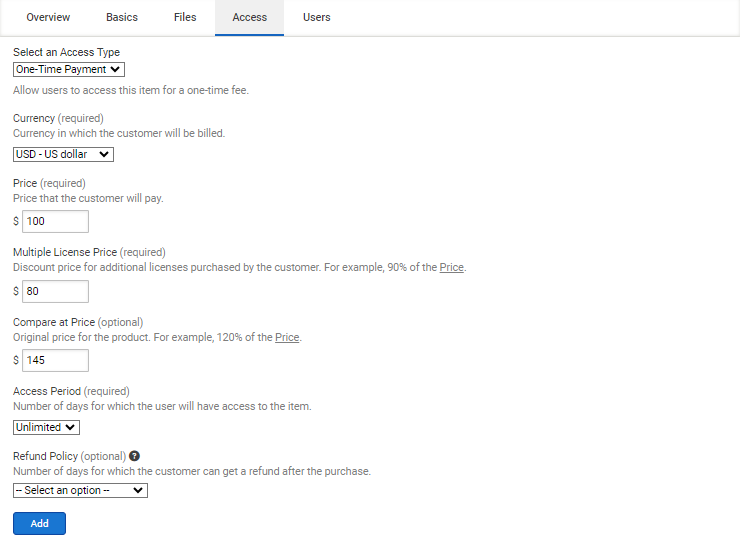Click the 'Price (required)' label
This screenshot has width=740, height=541.
49,183
